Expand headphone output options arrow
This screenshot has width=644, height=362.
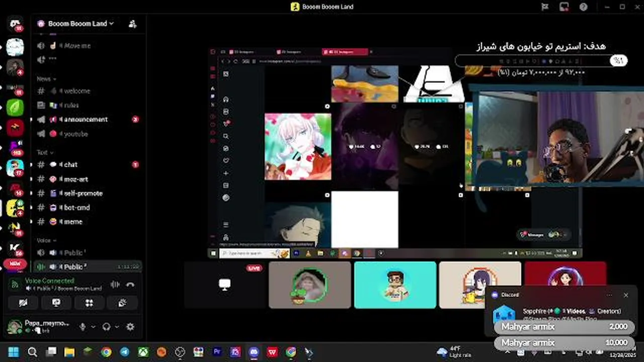pyautogui.click(x=117, y=327)
